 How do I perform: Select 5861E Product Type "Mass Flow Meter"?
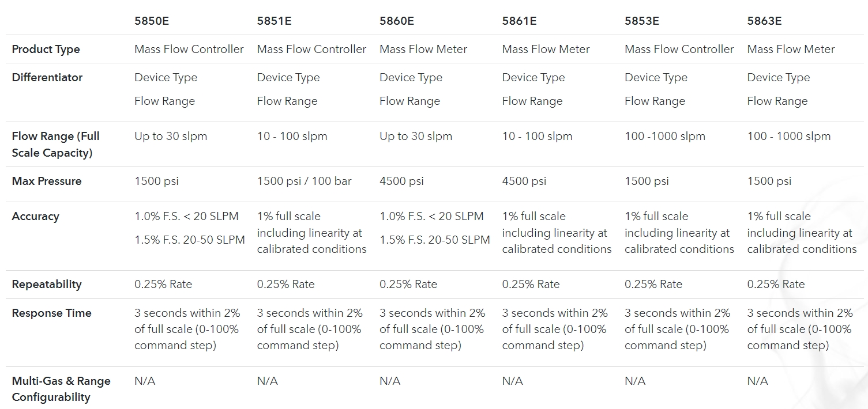click(546, 50)
